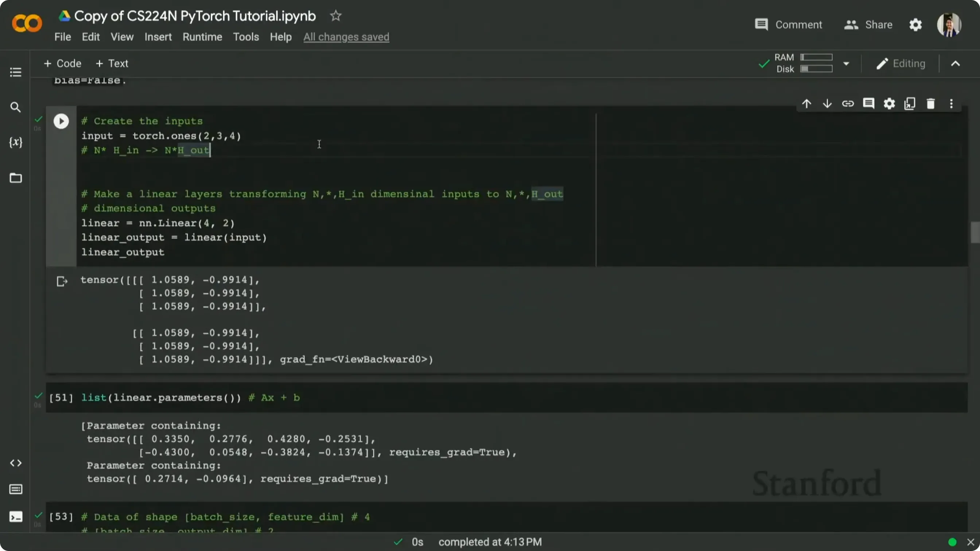This screenshot has height=551, width=980.
Task: Add comment to cell icon
Action: (868, 103)
